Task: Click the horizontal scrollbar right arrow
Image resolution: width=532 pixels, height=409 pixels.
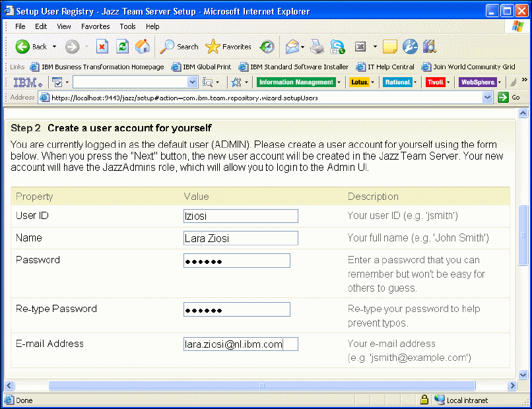Action: pyautogui.click(x=512, y=386)
